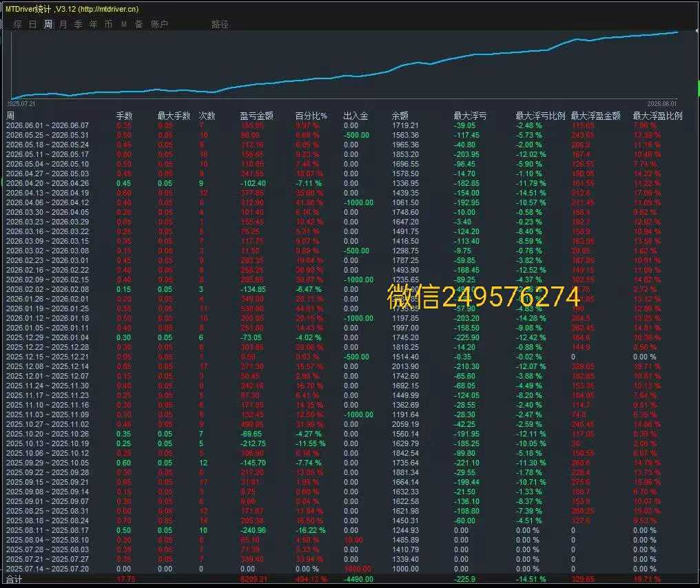Select the 2025.12.29 ~ 2026.01.04 week row
The height and width of the screenshot is (588, 700).
[344, 337]
